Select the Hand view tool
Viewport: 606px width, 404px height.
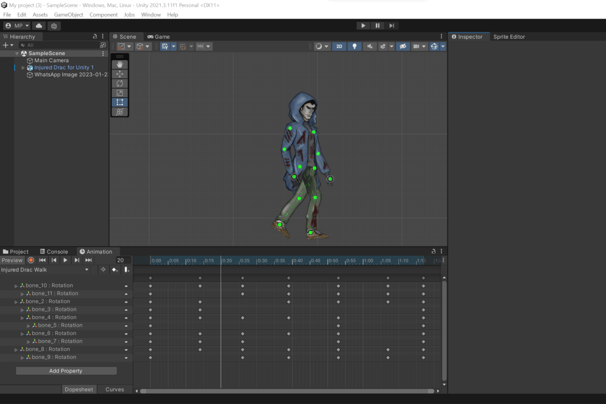click(x=120, y=65)
